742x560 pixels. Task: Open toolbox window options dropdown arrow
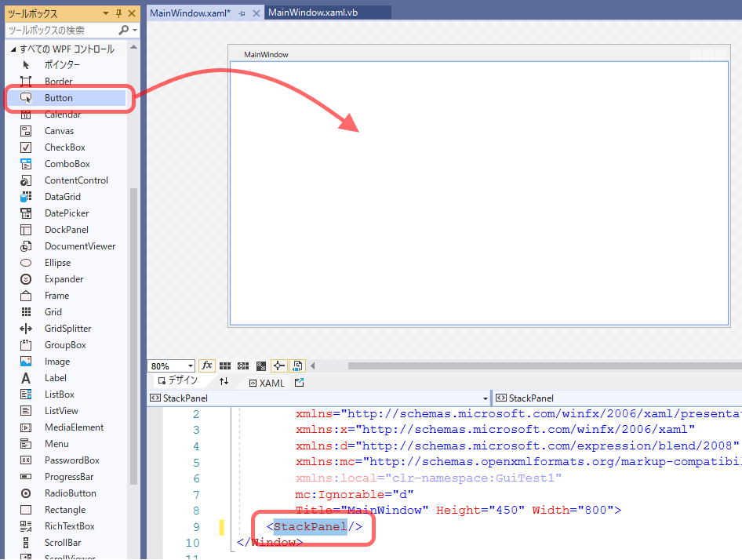point(106,13)
